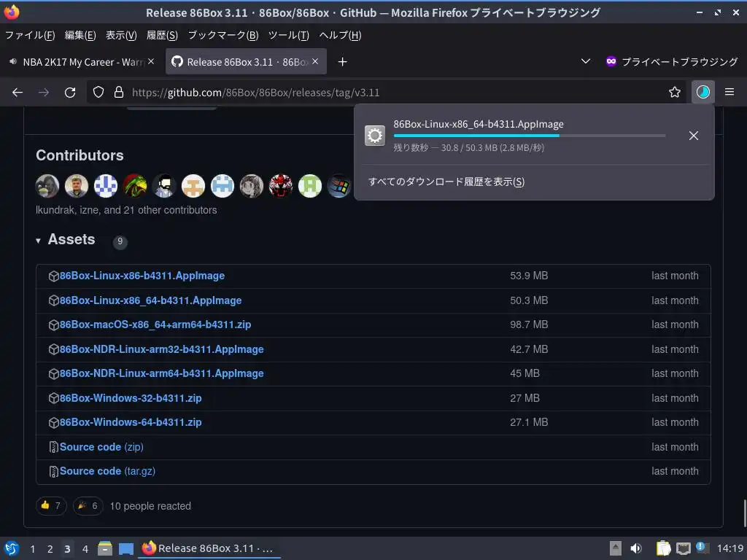
Task: Click the download progress bar
Action: pyautogui.click(x=530, y=136)
